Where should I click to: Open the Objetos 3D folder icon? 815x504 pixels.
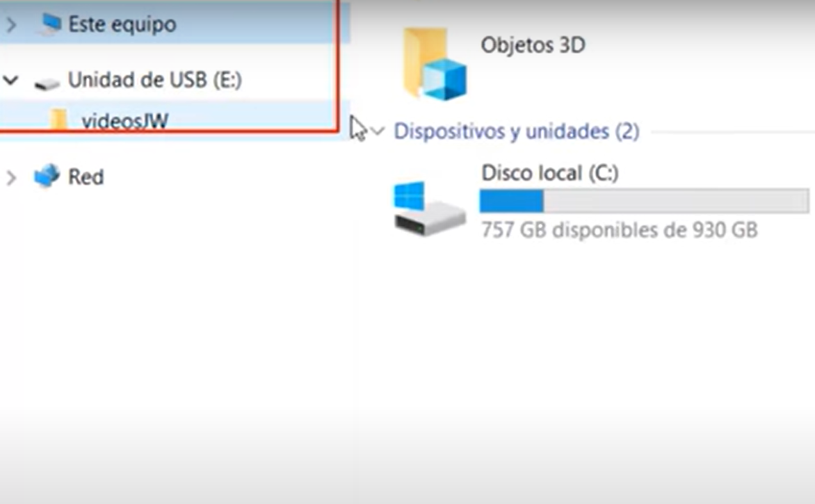[435, 65]
